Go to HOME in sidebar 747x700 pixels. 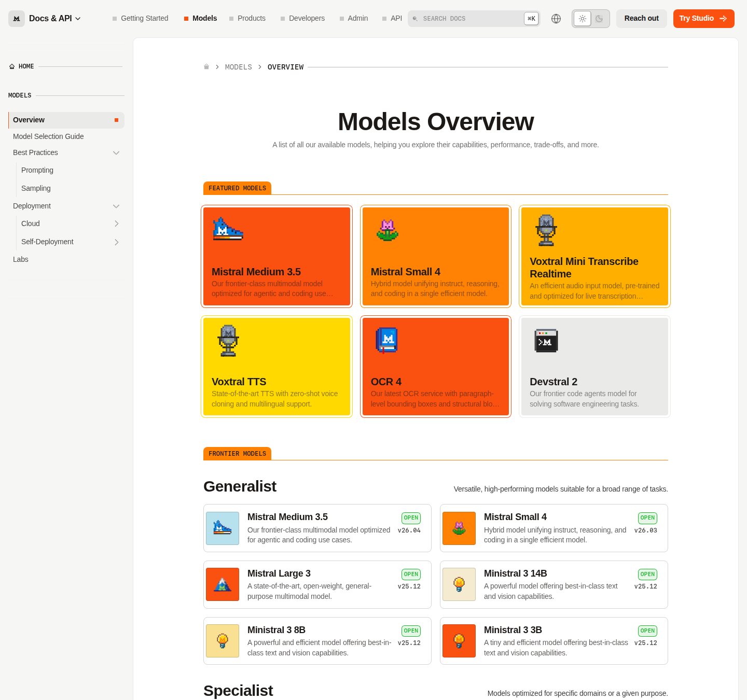tap(22, 66)
